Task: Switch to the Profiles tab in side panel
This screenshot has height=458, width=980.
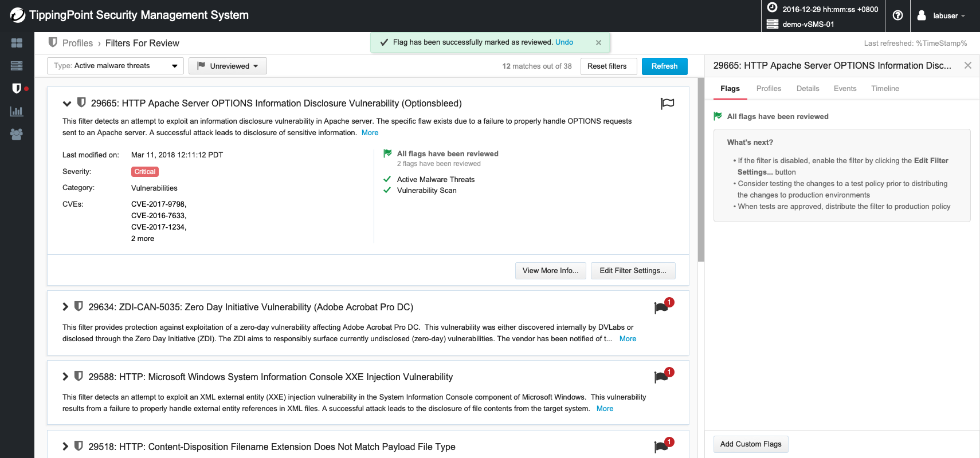Action: click(x=769, y=89)
